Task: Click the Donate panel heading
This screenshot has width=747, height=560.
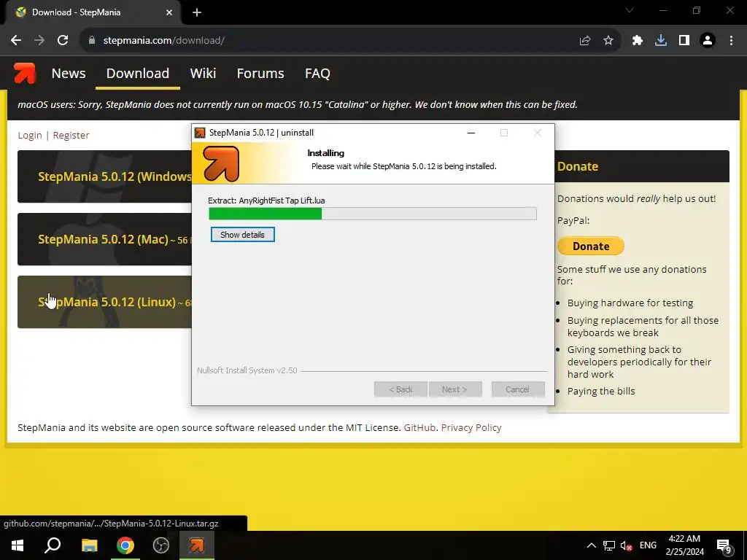Action: (578, 166)
